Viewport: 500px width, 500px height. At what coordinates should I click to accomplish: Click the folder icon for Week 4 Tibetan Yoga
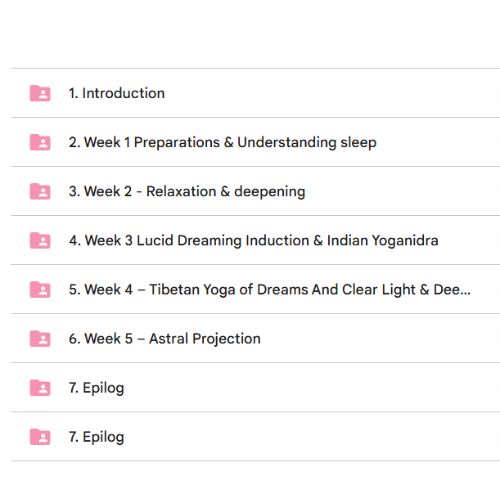pyautogui.click(x=40, y=289)
